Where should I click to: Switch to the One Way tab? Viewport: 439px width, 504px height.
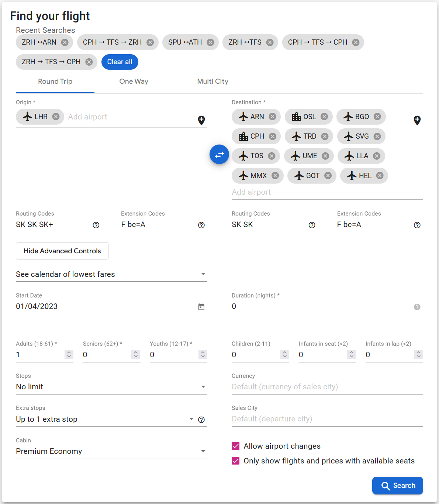(x=134, y=81)
